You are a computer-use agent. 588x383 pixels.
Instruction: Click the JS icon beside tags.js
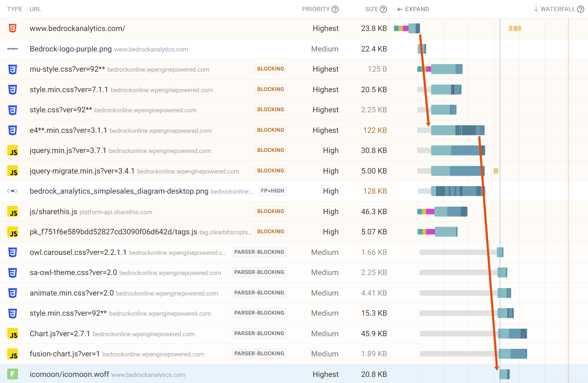pos(13,232)
